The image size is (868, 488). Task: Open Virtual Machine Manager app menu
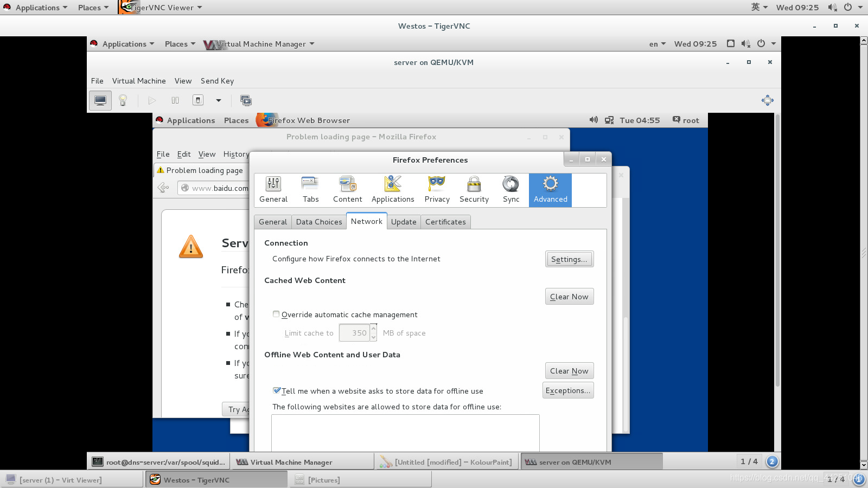tap(259, 44)
